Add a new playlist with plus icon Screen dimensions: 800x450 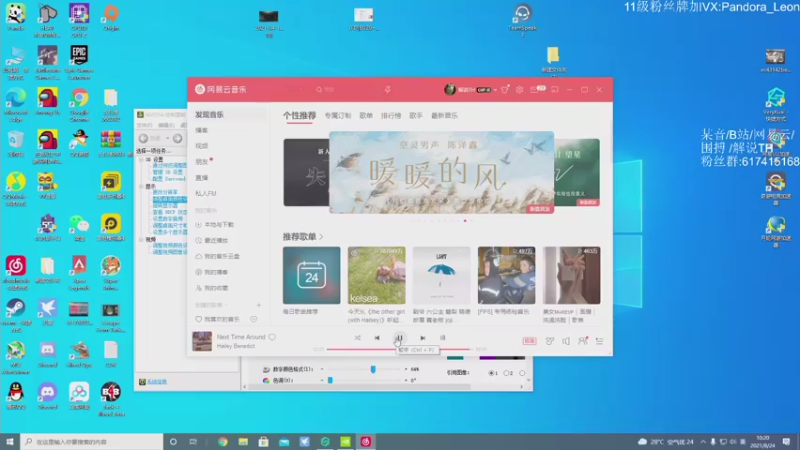[x=259, y=305]
